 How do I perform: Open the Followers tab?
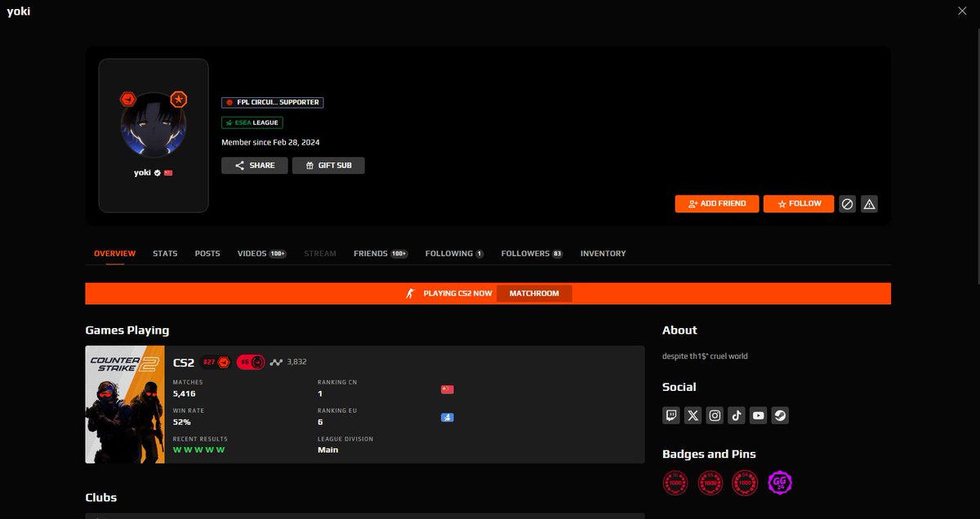pos(532,254)
